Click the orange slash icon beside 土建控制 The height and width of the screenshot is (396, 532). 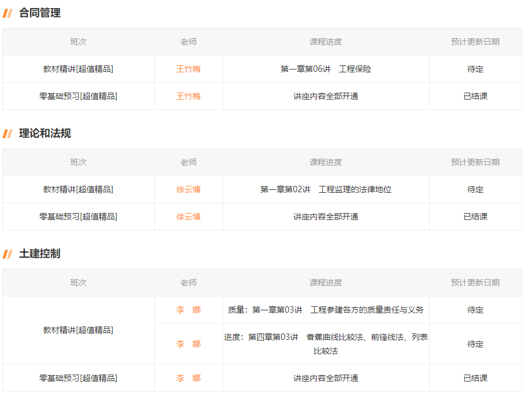pos(8,254)
